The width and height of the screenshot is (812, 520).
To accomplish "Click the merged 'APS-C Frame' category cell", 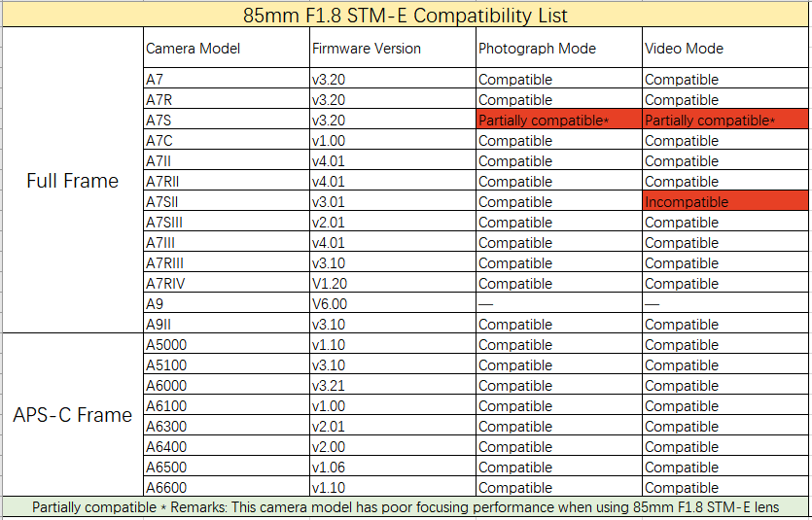I will [72, 415].
